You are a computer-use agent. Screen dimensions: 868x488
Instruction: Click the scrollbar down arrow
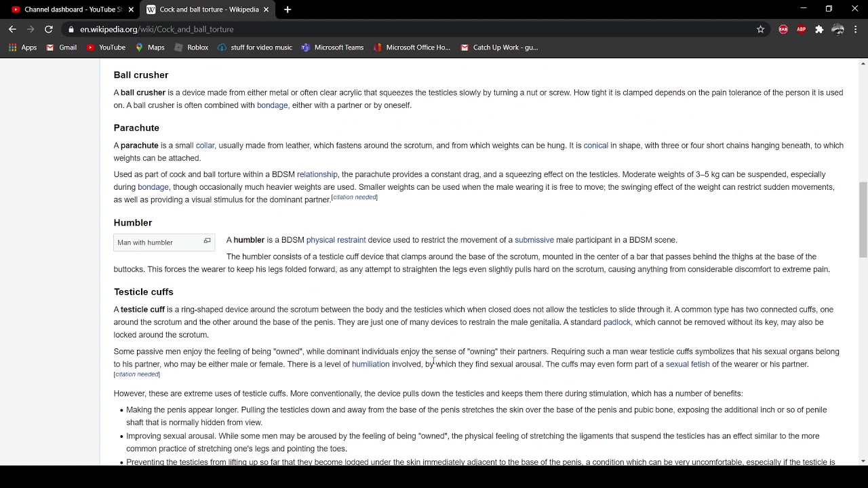863,461
